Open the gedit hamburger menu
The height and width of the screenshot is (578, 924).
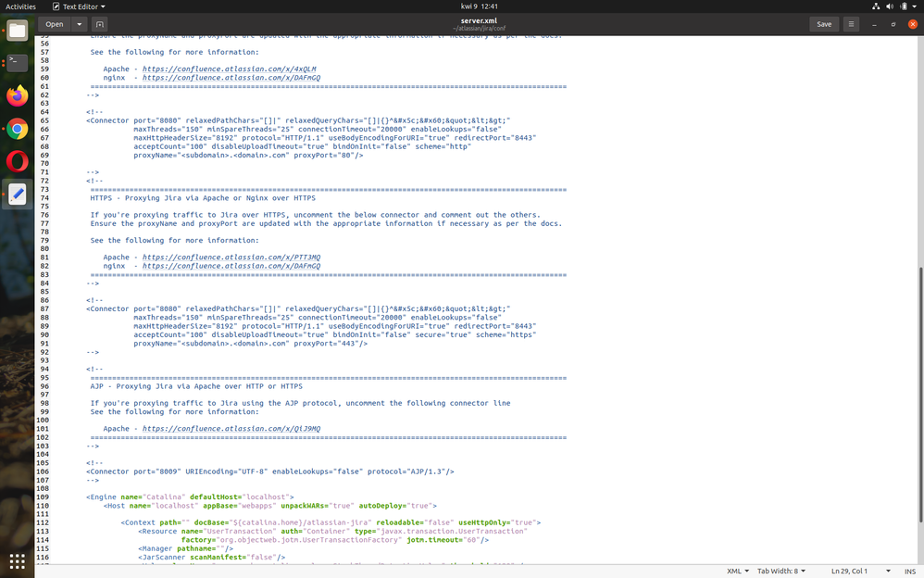click(851, 24)
